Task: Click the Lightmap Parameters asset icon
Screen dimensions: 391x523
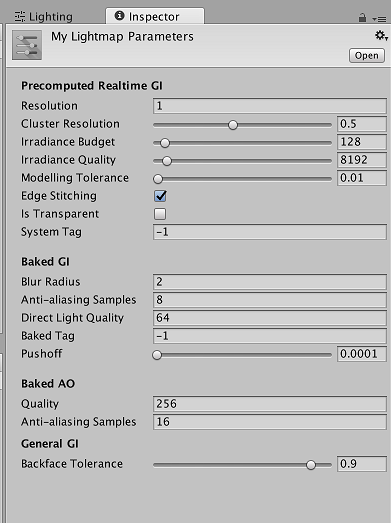Action: click(x=27, y=45)
